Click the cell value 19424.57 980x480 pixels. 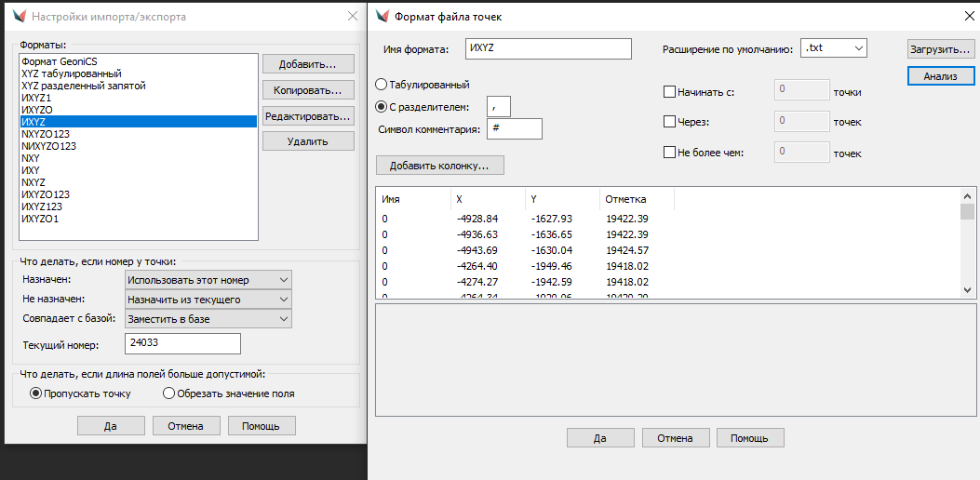point(627,250)
